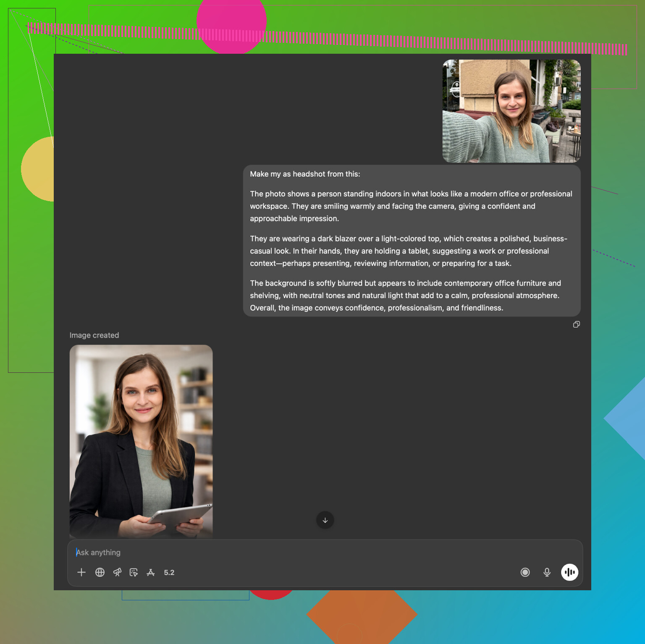Open the generated headshot image
The image size is (645, 644).
pyautogui.click(x=141, y=441)
